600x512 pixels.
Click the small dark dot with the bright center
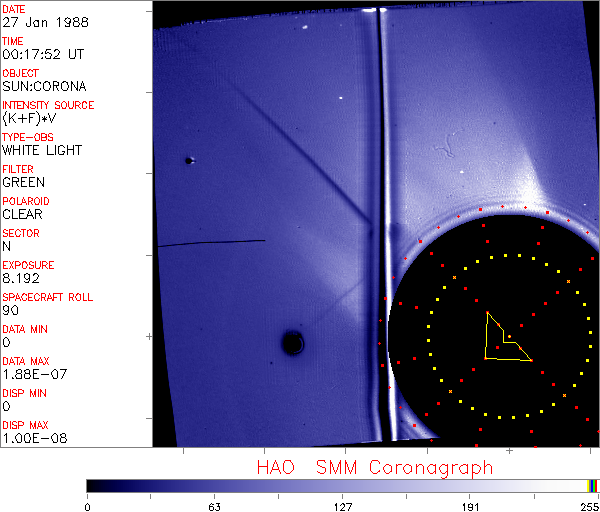coord(188,160)
